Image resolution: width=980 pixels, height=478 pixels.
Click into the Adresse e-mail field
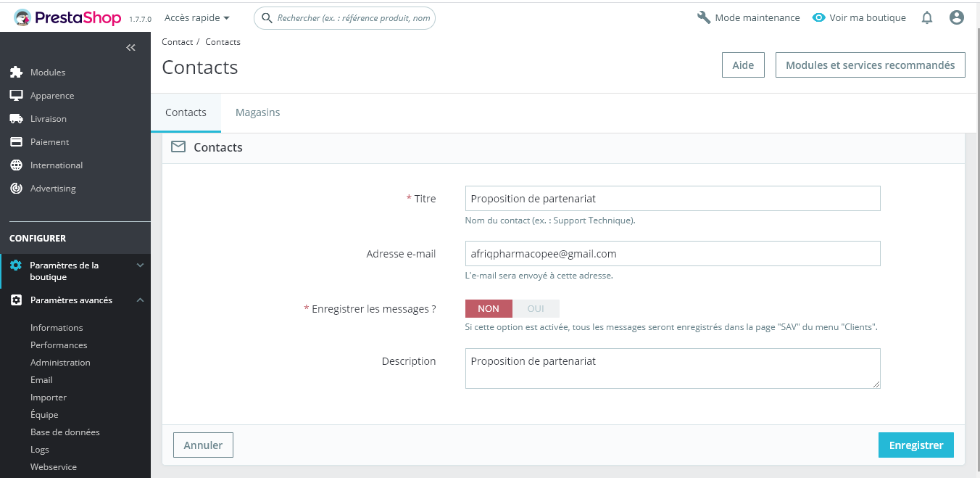pyautogui.click(x=673, y=254)
